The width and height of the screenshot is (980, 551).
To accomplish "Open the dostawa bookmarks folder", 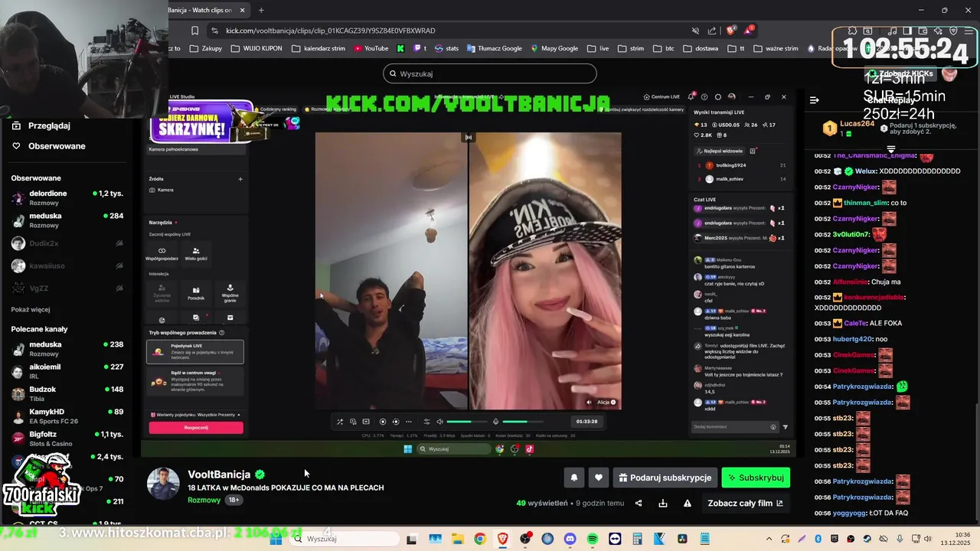I will (x=701, y=48).
